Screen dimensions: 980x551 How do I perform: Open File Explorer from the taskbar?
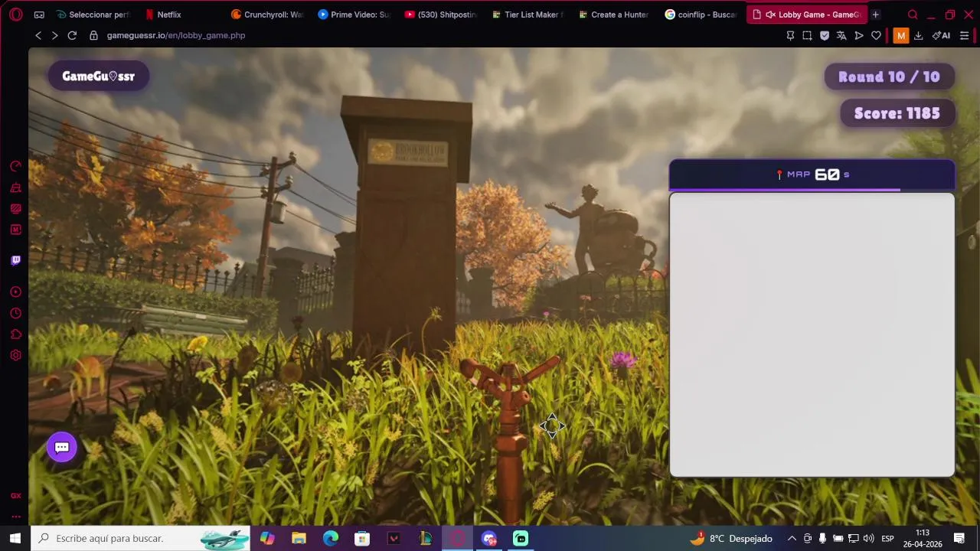coord(299,538)
